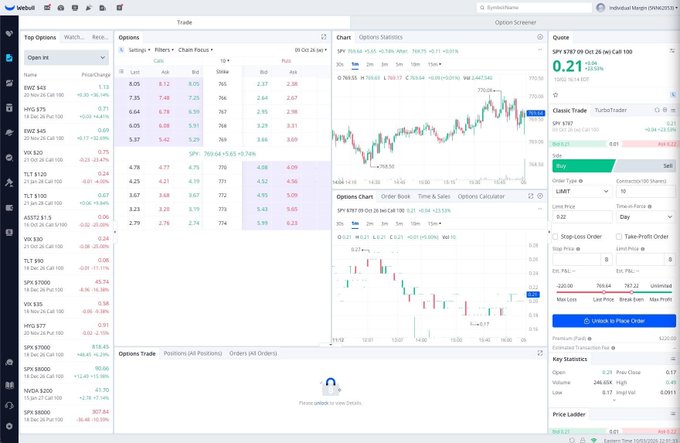Open the strike count 10 dropdown
This screenshot has height=443, width=680.
[x=225, y=61]
